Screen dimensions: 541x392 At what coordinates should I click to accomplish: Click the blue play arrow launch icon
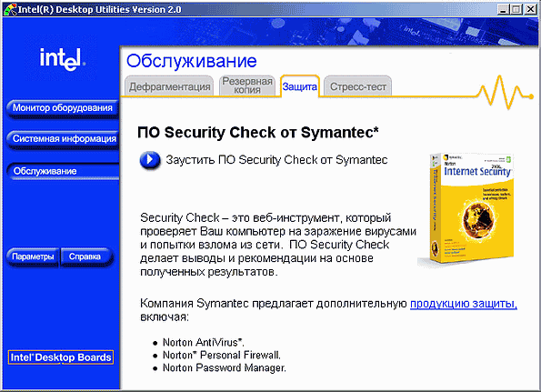150,160
